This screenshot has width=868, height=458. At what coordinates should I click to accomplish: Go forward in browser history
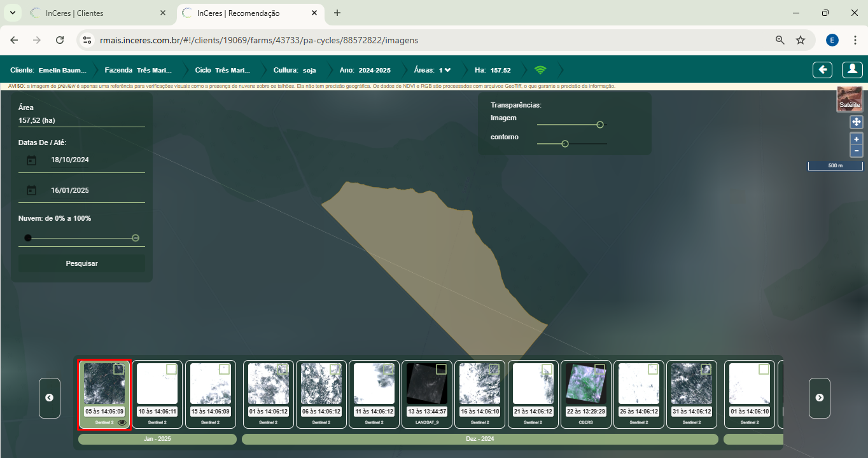coord(37,40)
